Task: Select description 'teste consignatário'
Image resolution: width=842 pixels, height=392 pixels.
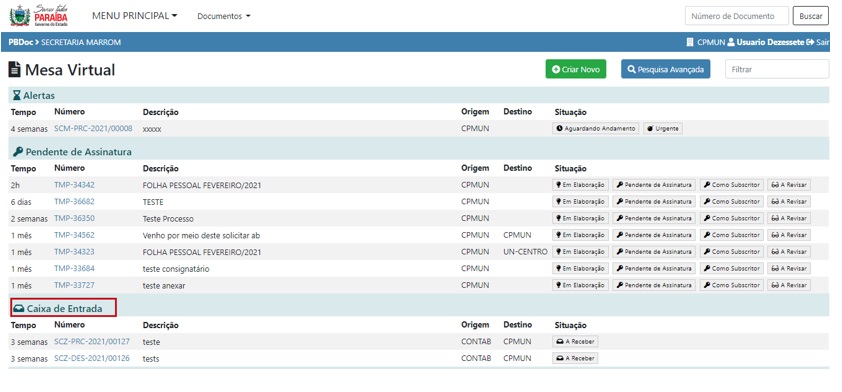Action: pos(176,269)
